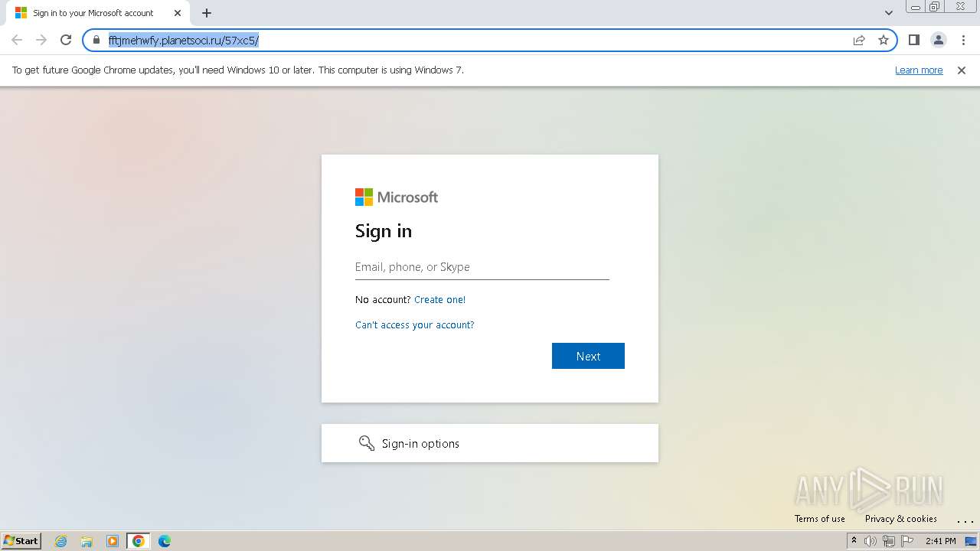This screenshot has height=551, width=980.
Task: Launch Internet Explorer from taskbar
Action: (x=60, y=541)
